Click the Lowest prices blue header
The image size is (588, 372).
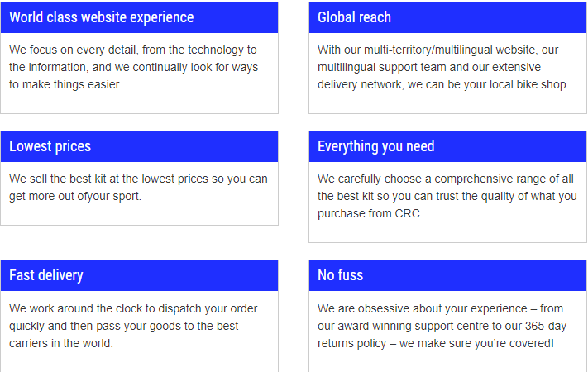[x=139, y=146]
